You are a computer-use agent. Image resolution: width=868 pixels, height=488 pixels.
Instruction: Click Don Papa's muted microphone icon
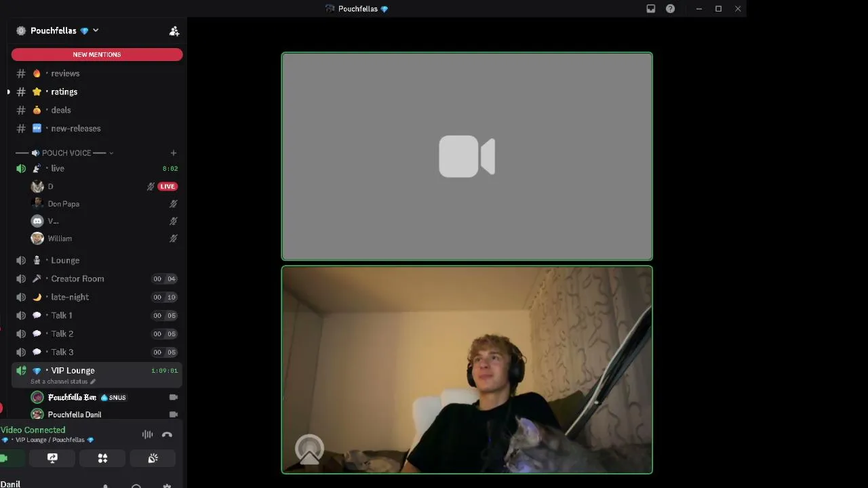click(x=174, y=203)
